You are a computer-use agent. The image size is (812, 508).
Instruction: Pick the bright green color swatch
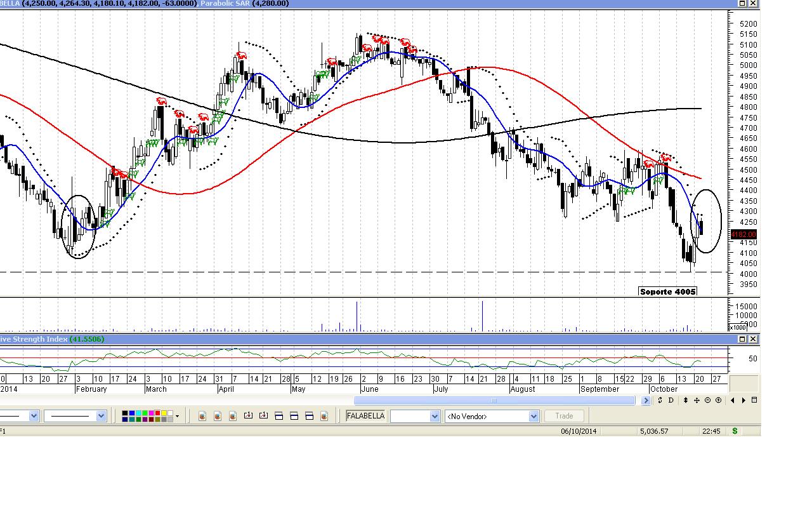click(145, 413)
